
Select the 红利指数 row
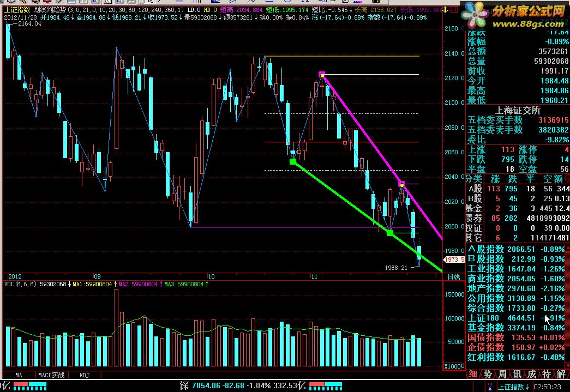tap(516, 357)
